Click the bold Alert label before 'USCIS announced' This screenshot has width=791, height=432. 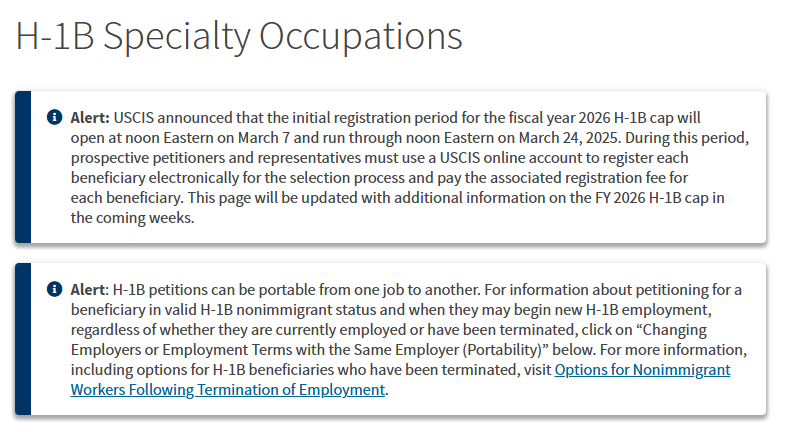[x=90, y=118]
